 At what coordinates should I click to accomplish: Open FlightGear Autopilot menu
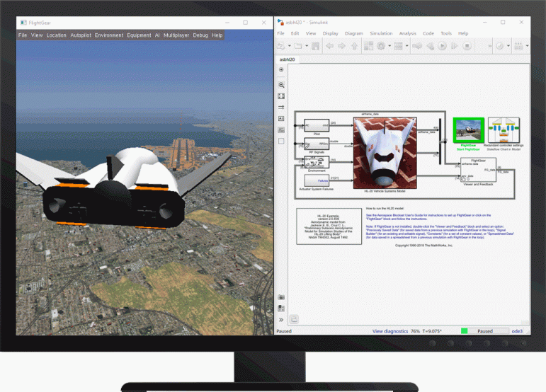pos(81,35)
